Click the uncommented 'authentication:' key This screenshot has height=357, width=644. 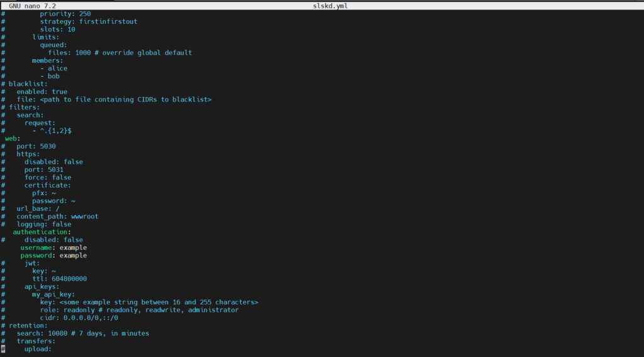pyautogui.click(x=42, y=232)
